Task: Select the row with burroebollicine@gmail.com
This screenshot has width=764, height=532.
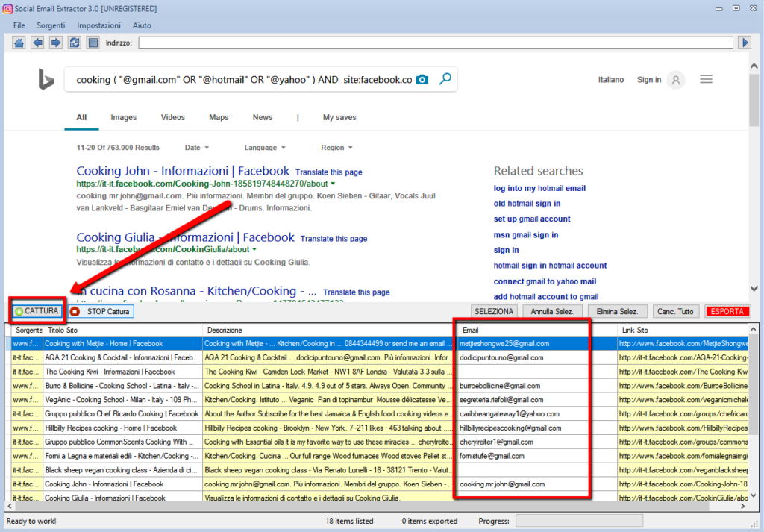Action: [380, 386]
